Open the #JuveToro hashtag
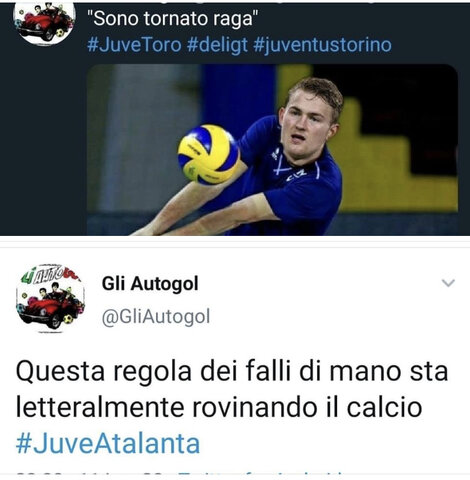 [x=134, y=45]
